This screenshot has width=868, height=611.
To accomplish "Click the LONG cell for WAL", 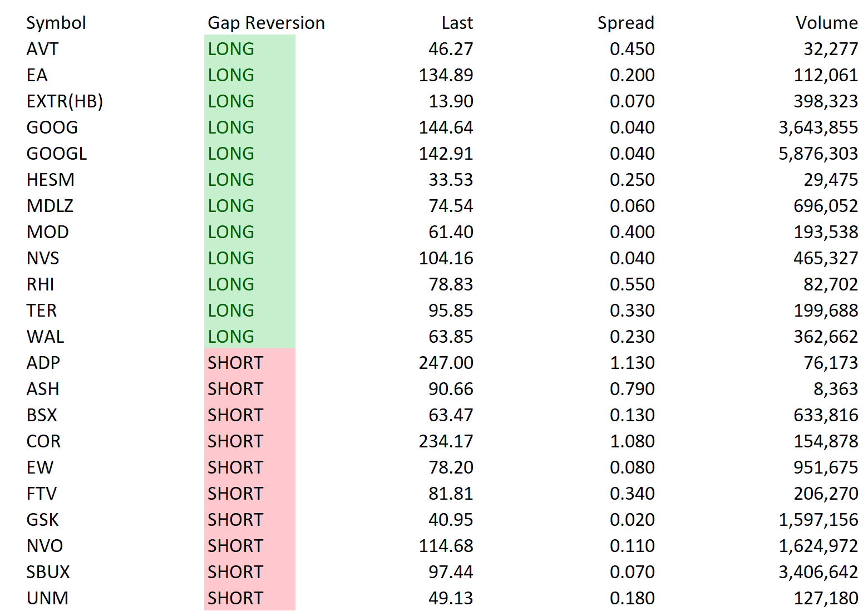I will click(250, 337).
